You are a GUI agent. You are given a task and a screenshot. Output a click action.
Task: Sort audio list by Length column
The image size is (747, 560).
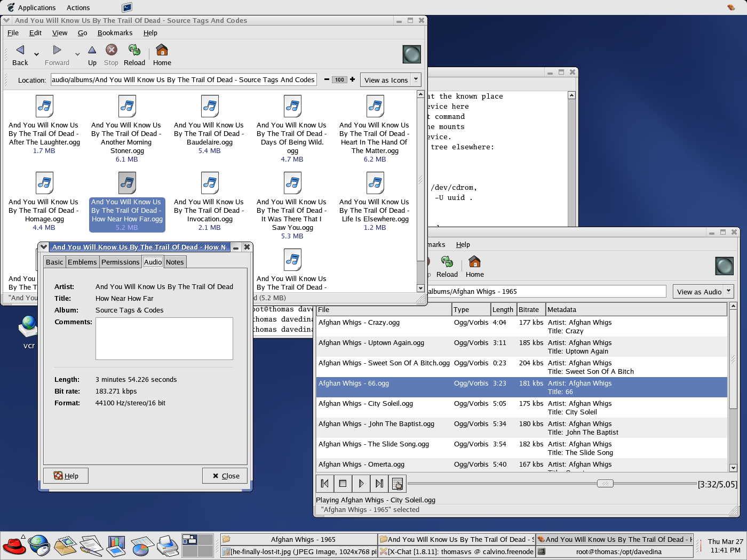tap(503, 309)
